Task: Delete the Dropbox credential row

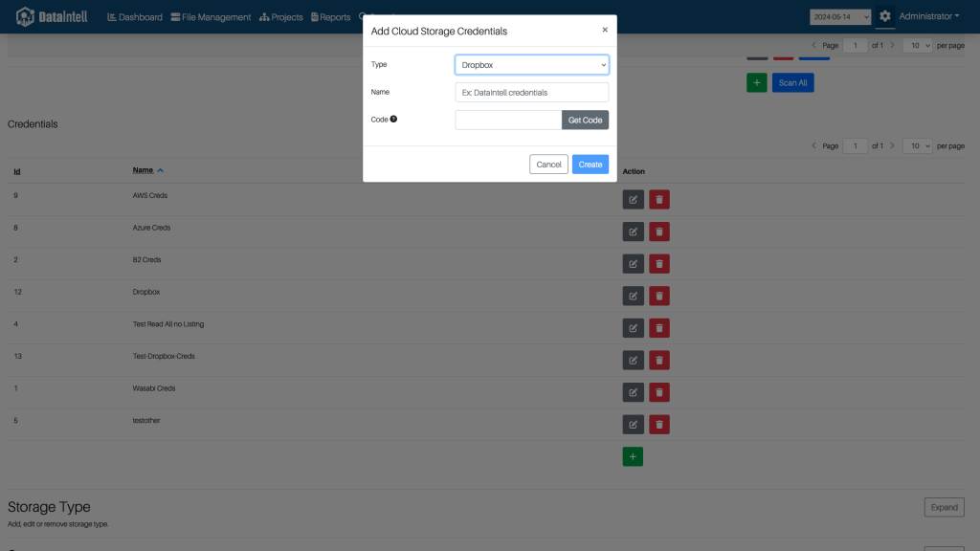Action: [658, 297]
